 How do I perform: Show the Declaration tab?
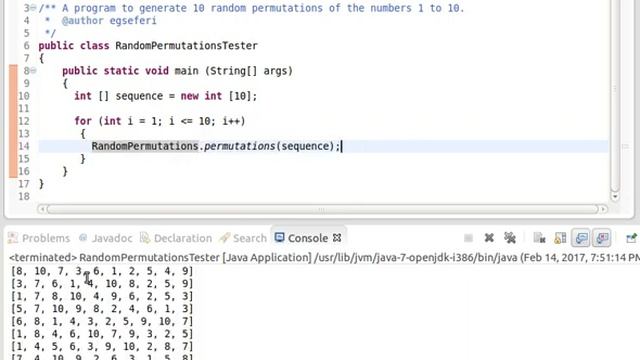pyautogui.click(x=176, y=238)
